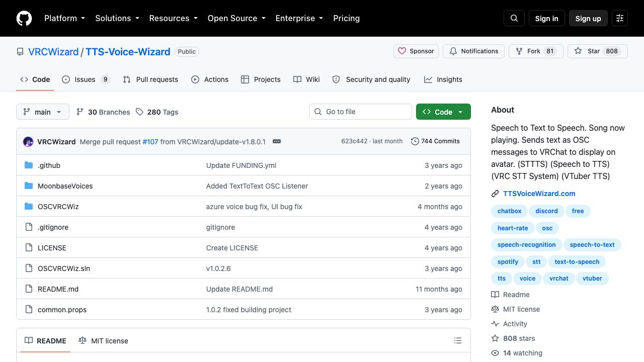Click the .github folder icon

pyautogui.click(x=29, y=165)
